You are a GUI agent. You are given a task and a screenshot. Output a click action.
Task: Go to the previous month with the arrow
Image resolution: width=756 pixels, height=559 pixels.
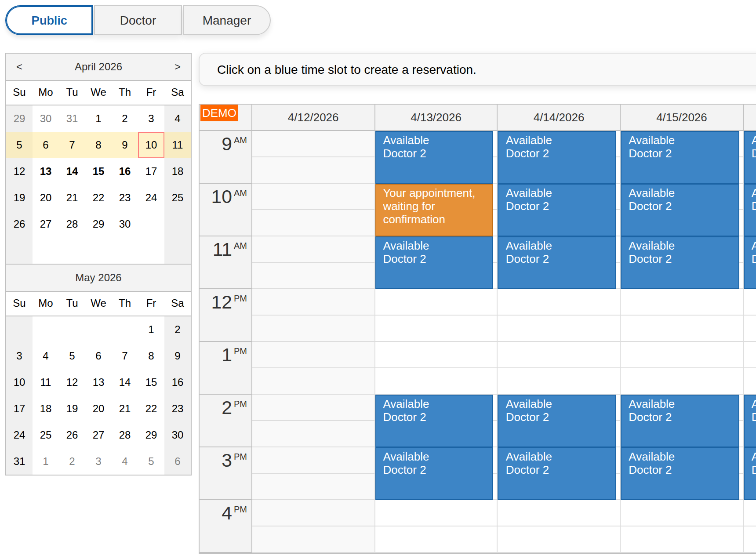click(x=19, y=67)
